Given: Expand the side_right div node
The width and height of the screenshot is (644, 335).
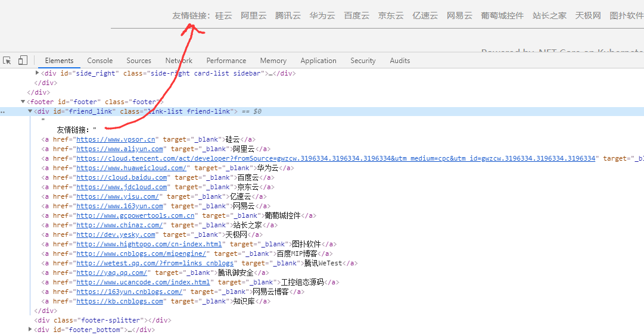Looking at the screenshot, I should (x=38, y=73).
